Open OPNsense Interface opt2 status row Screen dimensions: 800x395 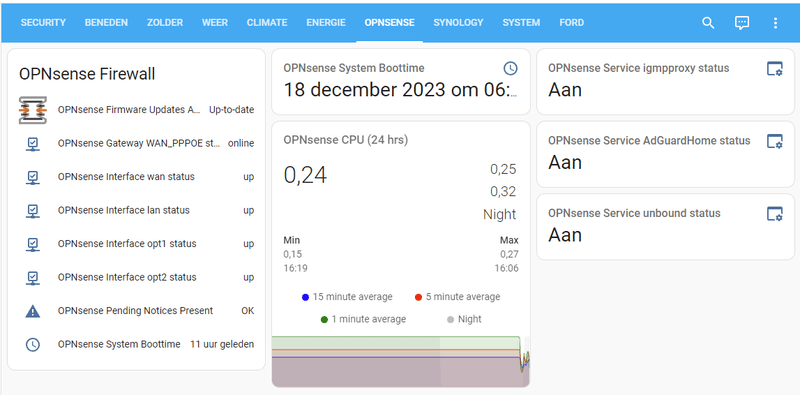(x=136, y=278)
